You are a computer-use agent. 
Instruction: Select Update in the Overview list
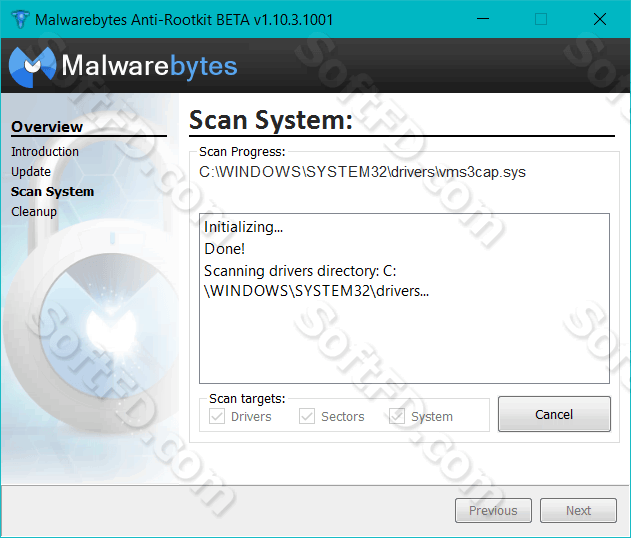point(31,172)
